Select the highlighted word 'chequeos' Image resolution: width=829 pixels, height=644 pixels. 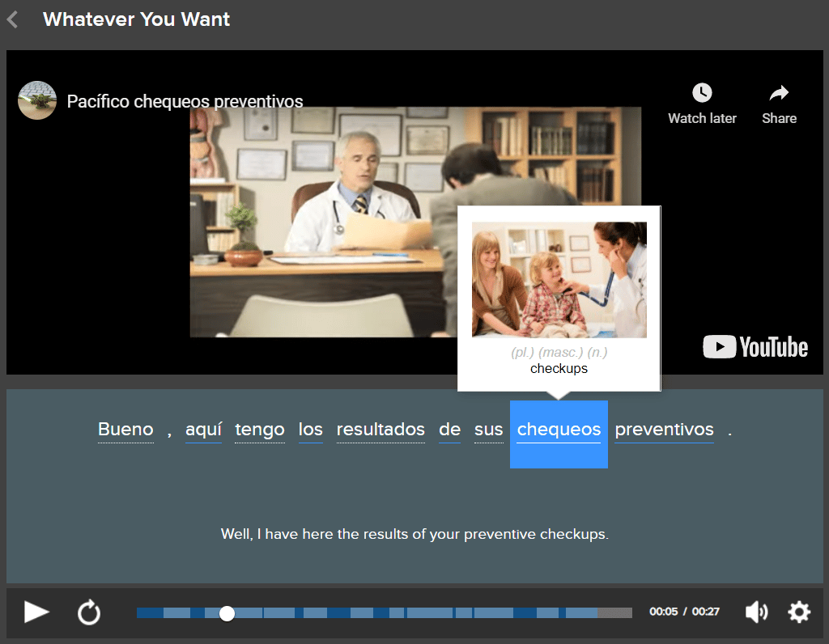coord(559,430)
